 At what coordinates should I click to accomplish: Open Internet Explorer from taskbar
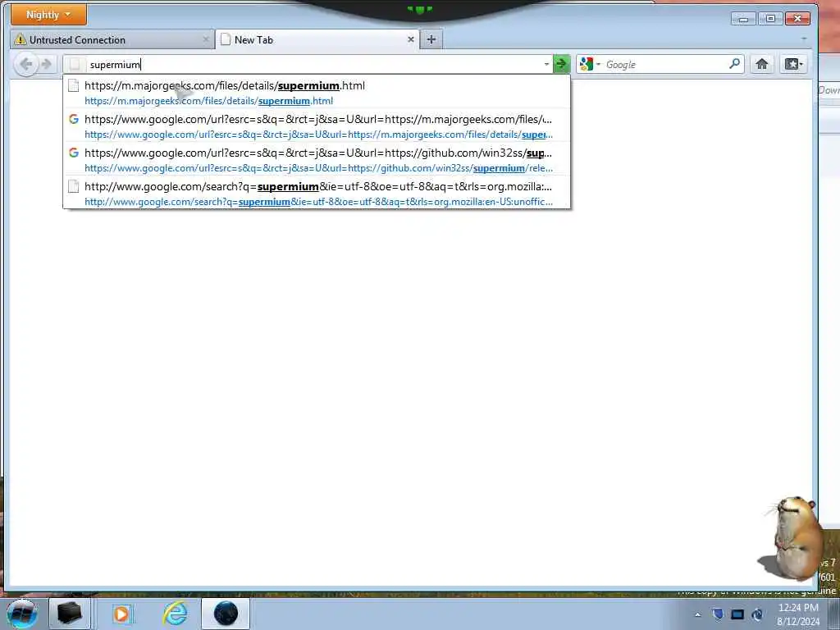[176, 614]
